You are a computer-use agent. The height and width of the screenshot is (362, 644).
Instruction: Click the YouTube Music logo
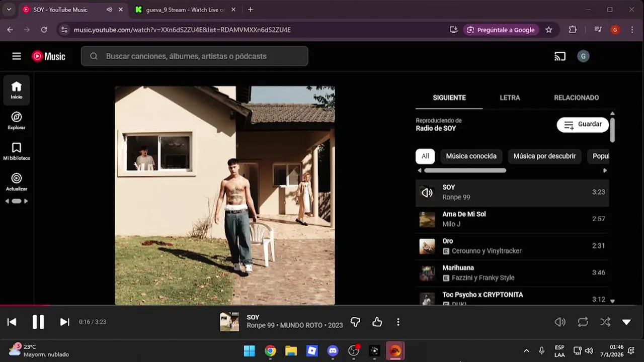coord(49,56)
